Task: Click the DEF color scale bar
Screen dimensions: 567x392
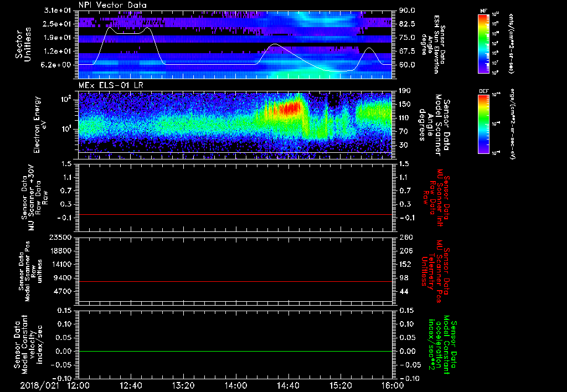Action: [x=483, y=124]
